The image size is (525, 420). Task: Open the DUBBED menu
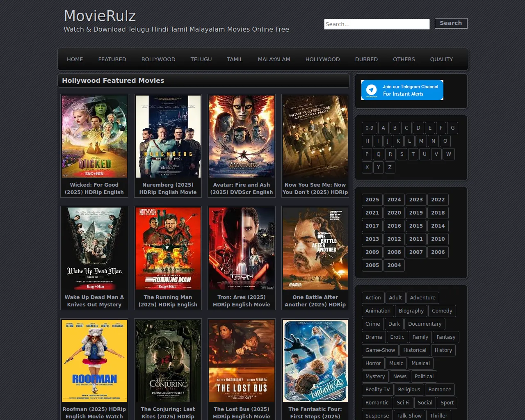(x=367, y=59)
